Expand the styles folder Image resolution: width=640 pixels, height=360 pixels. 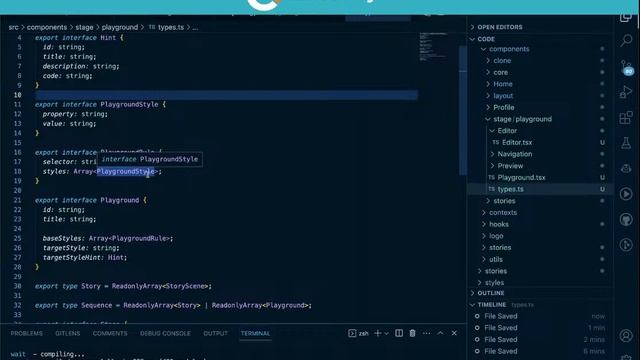pos(494,283)
